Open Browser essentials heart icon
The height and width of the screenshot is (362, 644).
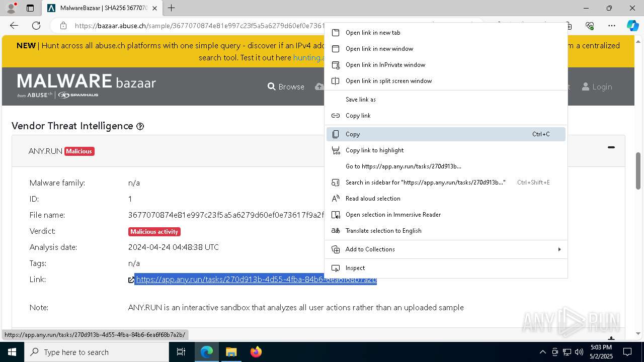(590, 26)
